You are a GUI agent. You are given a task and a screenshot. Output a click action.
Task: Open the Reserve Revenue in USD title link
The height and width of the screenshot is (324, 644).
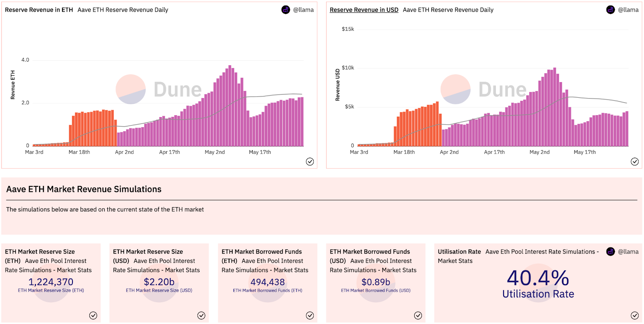tap(364, 10)
